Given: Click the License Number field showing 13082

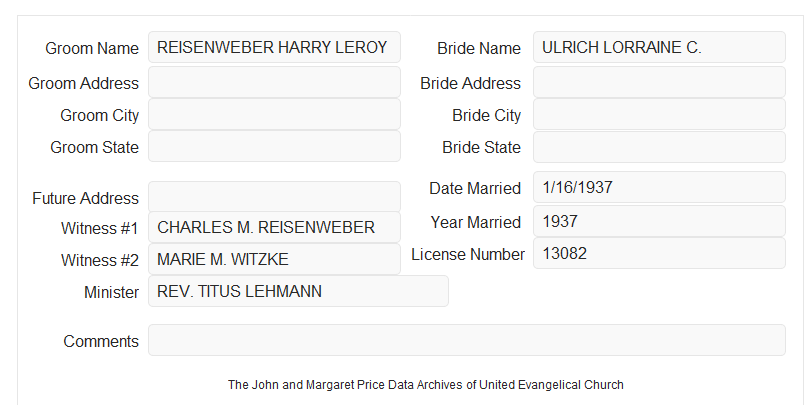Looking at the screenshot, I should pos(659,253).
